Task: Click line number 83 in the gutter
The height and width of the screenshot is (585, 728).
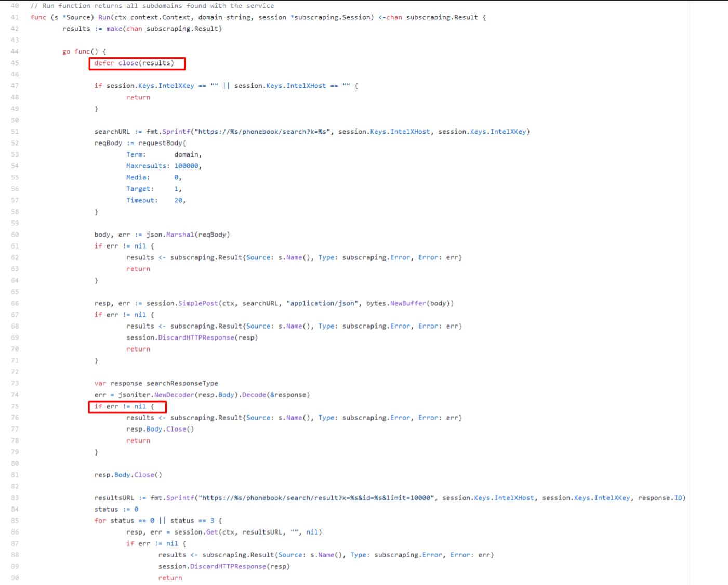Action: coord(15,498)
